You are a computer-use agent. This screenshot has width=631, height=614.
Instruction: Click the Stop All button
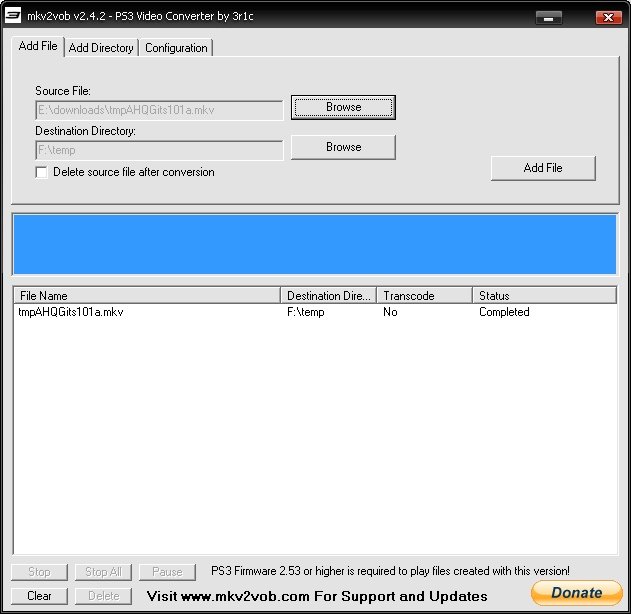coord(103,572)
